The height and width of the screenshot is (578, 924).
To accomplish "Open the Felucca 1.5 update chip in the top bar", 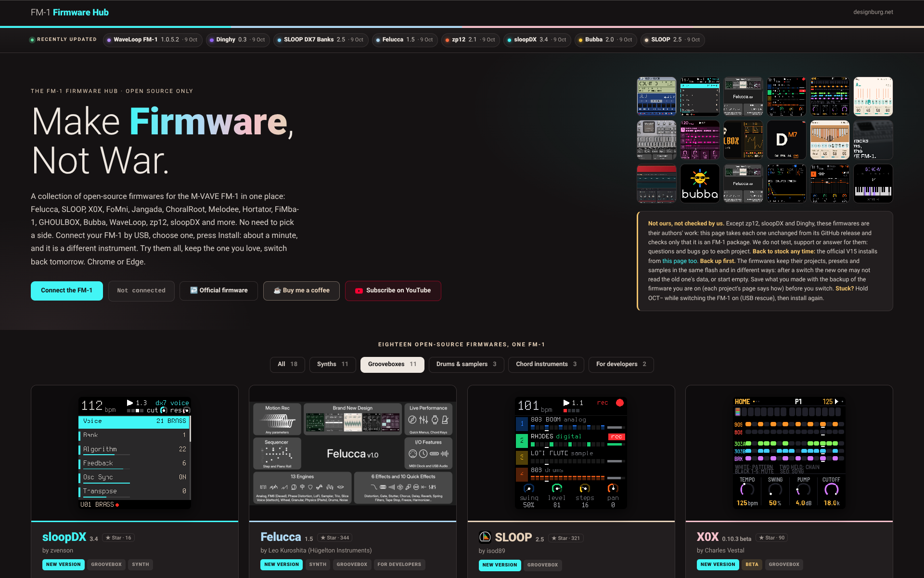I will coord(405,40).
